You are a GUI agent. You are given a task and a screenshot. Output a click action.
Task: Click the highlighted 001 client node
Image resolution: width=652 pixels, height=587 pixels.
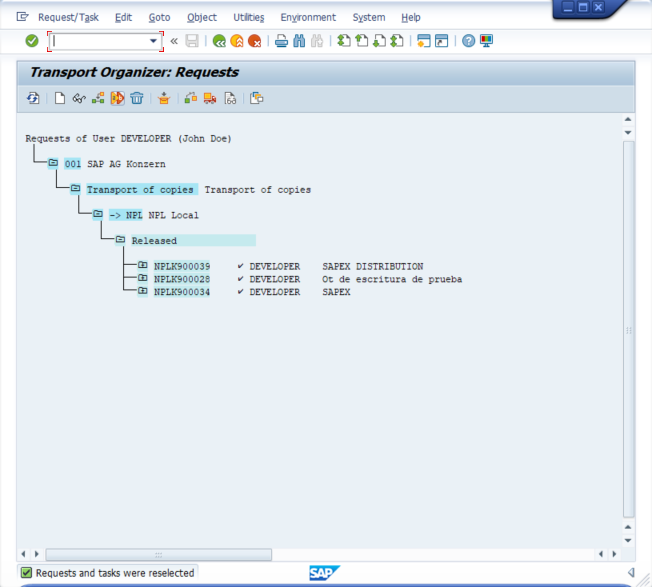click(73, 164)
